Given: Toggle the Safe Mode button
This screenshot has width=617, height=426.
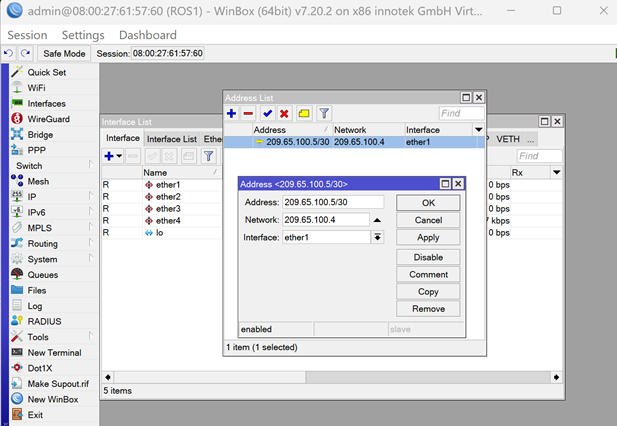Looking at the screenshot, I should click(64, 53).
